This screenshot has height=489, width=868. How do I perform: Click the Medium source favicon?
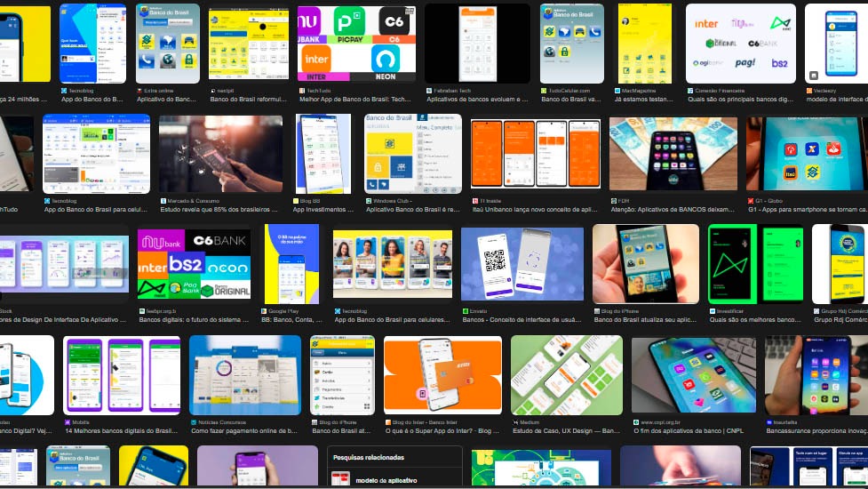coord(515,422)
